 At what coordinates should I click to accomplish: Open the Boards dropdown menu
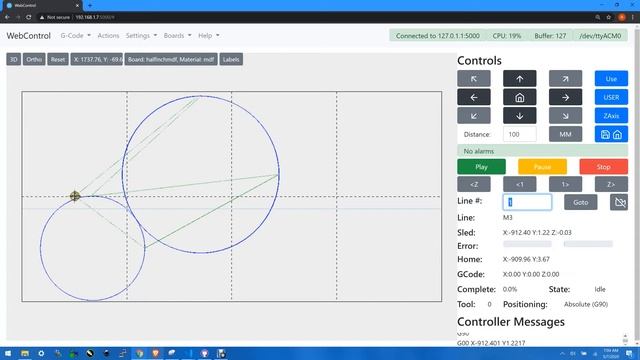(178, 36)
